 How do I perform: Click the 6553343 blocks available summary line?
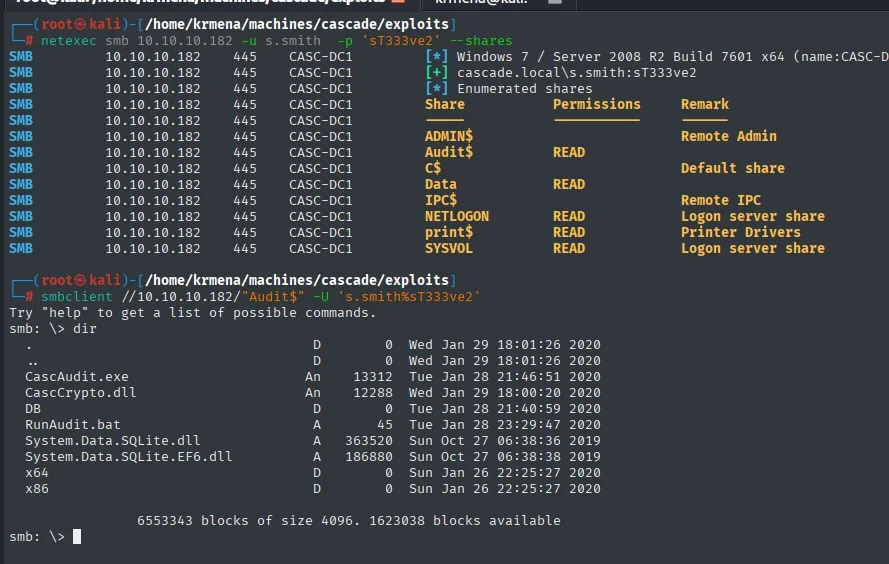[349, 520]
